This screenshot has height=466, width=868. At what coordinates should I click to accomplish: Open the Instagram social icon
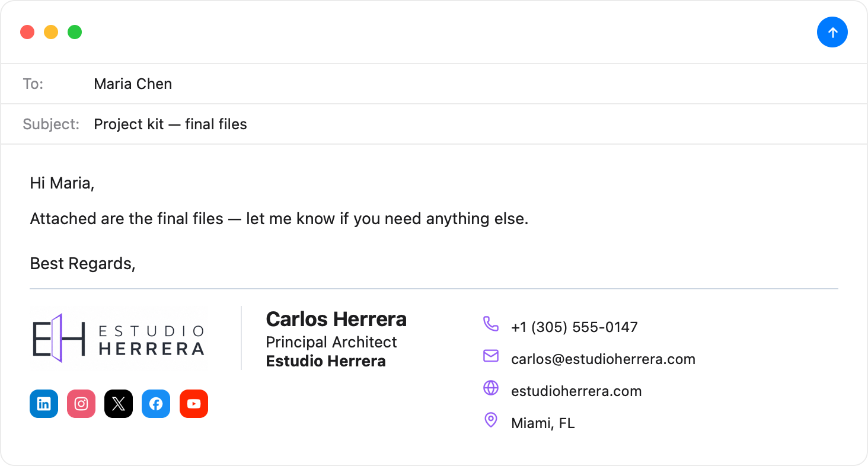81,404
